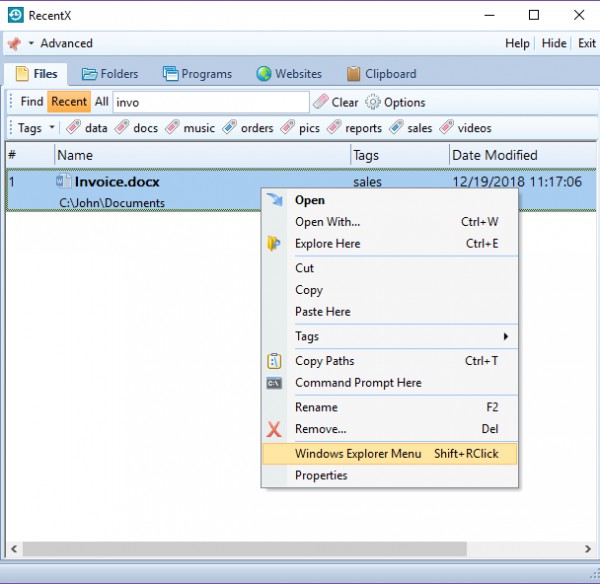Toggle the All filter
The height and width of the screenshot is (584, 600).
point(101,101)
